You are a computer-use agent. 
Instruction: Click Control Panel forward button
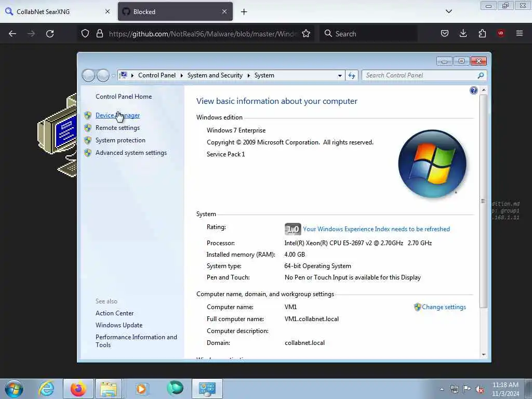click(x=103, y=75)
